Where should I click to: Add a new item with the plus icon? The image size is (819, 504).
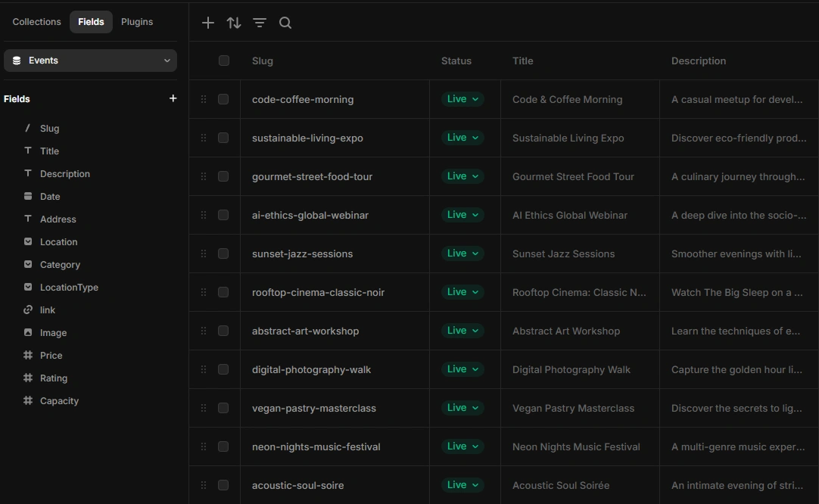(x=208, y=23)
